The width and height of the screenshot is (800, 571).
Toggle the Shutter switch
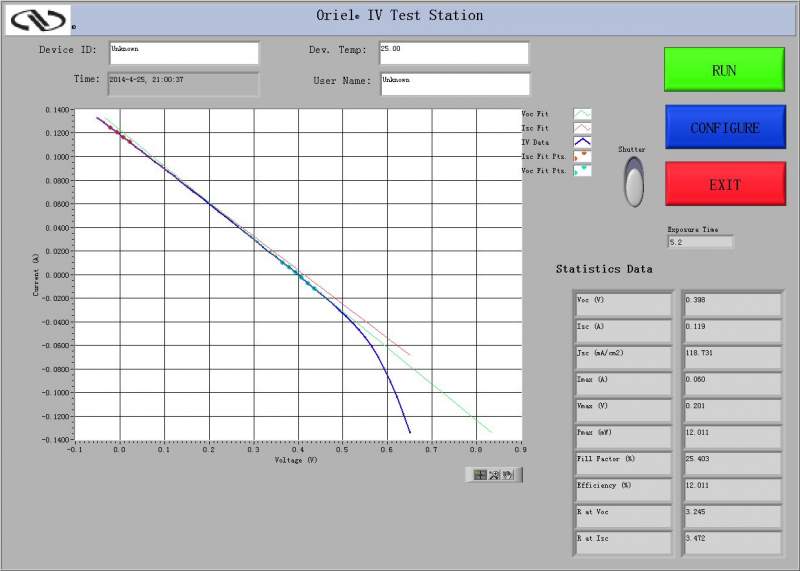click(x=634, y=182)
